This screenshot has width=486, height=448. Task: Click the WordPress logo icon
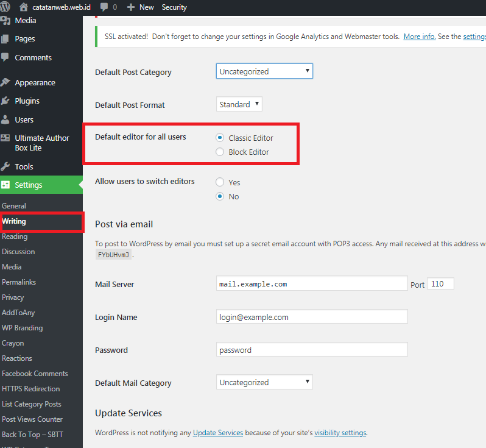pyautogui.click(x=5, y=7)
